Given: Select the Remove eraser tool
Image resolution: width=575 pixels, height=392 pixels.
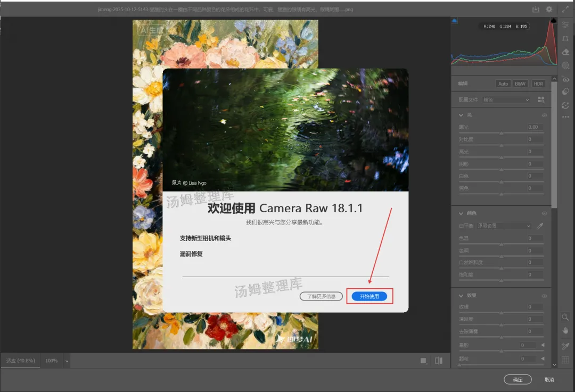Looking at the screenshot, I should coord(565,52).
